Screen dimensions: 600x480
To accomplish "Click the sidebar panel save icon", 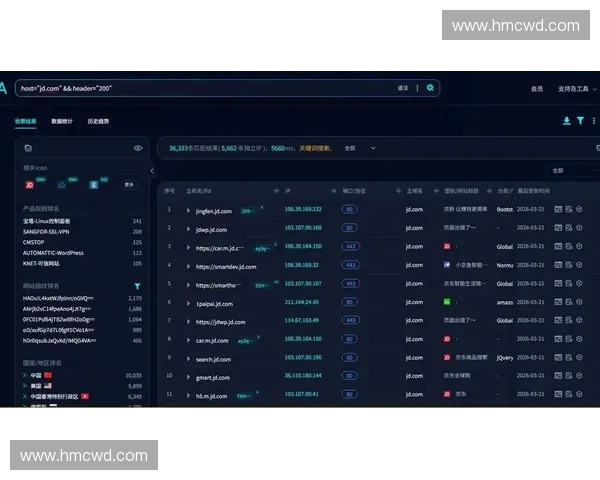I will (x=28, y=148).
